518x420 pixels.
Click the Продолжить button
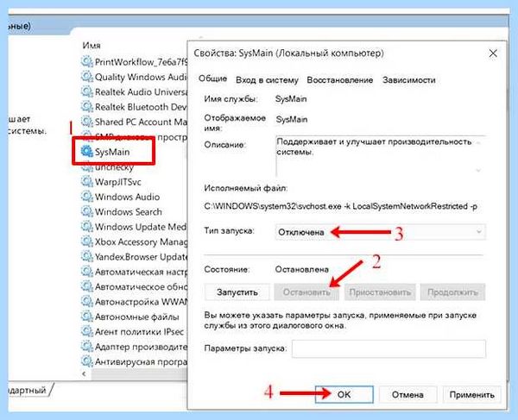[452, 292]
